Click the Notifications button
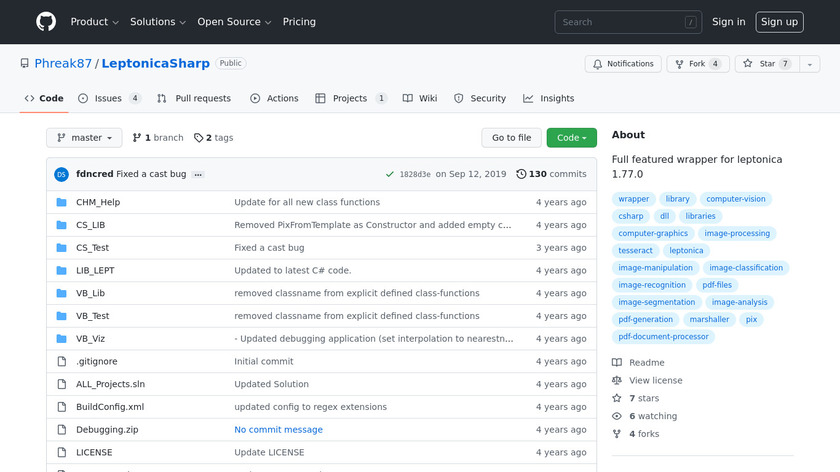This screenshot has height=472, width=840. pos(623,64)
